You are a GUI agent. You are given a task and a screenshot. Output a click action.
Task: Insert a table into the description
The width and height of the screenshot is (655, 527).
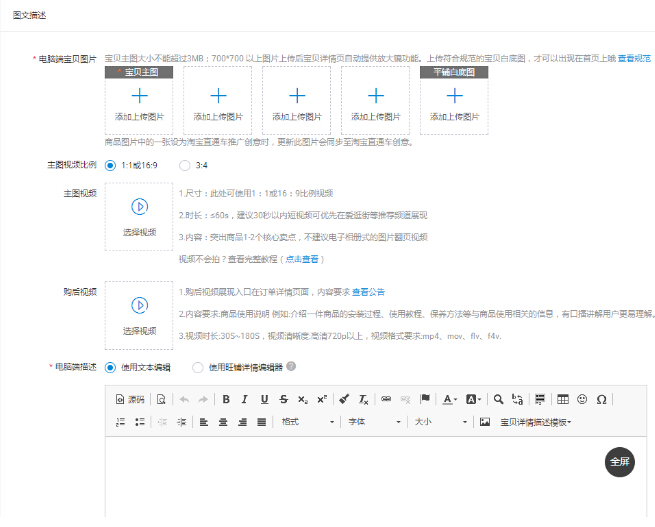coord(563,399)
